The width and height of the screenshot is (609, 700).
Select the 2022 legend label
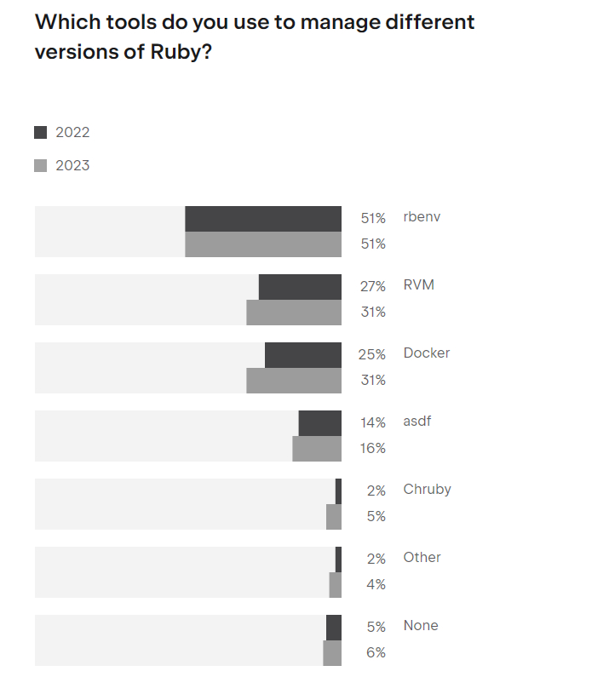point(72,133)
